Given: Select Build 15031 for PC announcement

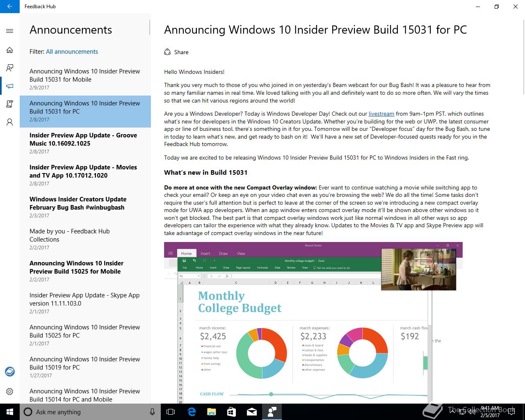Looking at the screenshot, I should point(85,112).
